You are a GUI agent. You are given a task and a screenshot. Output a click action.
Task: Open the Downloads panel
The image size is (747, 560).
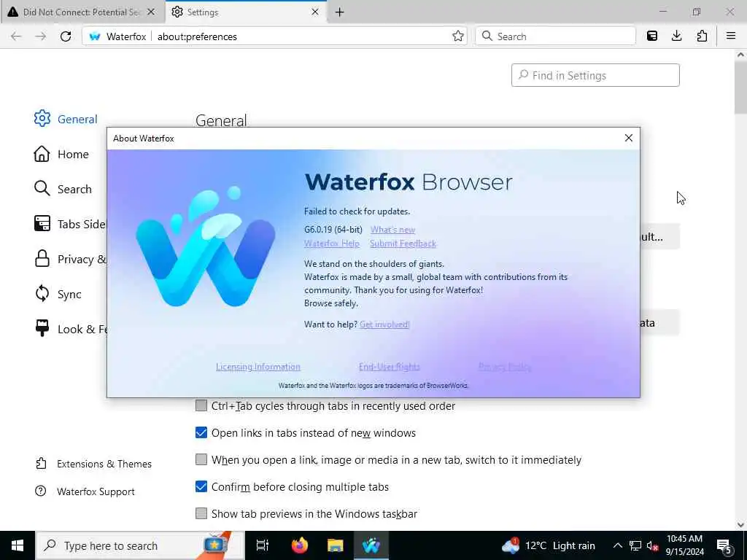(676, 36)
